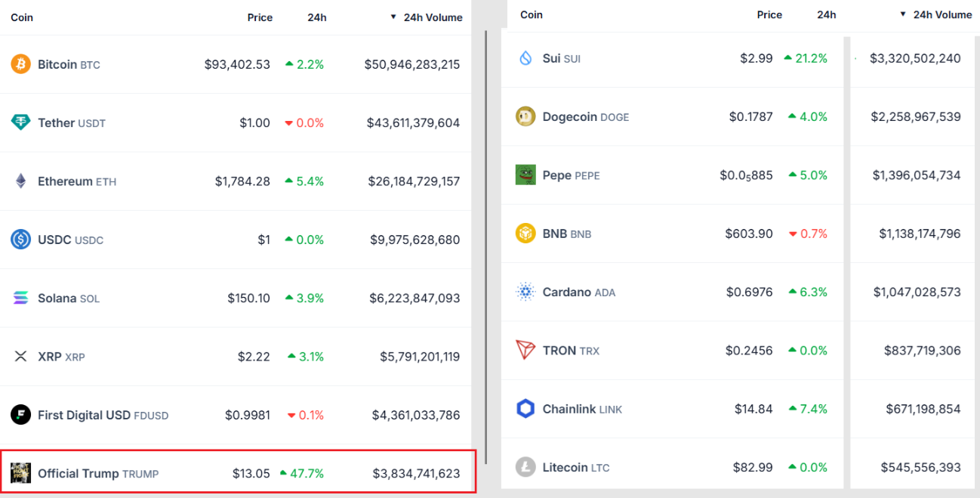Click the Ethereum diamond icon

(x=20, y=181)
